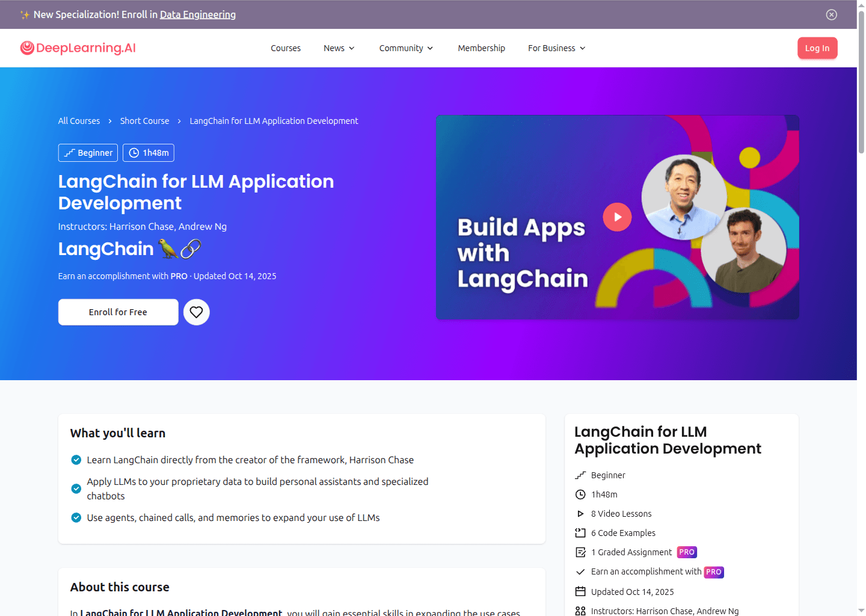Click the scrollbar down arrow
This screenshot has width=866, height=616.
(861, 611)
